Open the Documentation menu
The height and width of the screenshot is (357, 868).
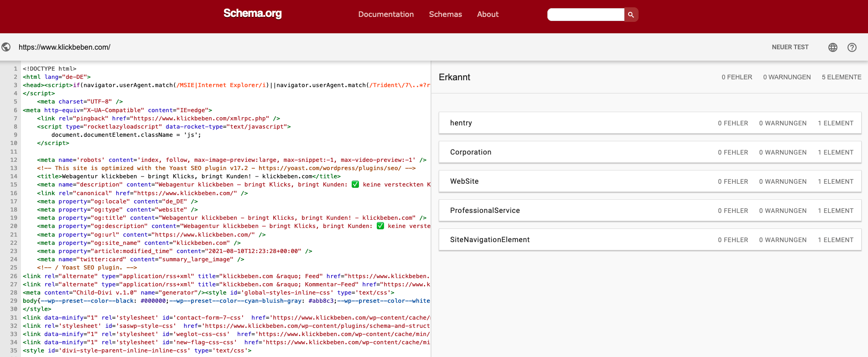(386, 14)
